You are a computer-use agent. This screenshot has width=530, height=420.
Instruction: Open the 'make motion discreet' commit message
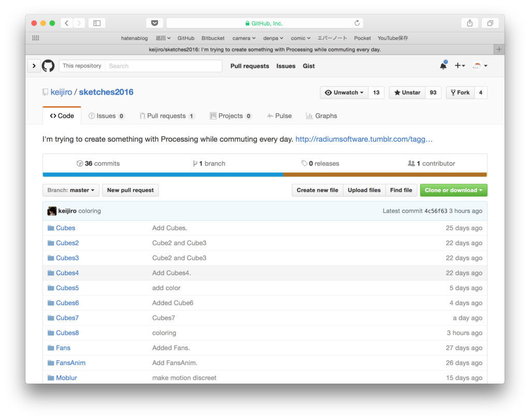point(184,378)
